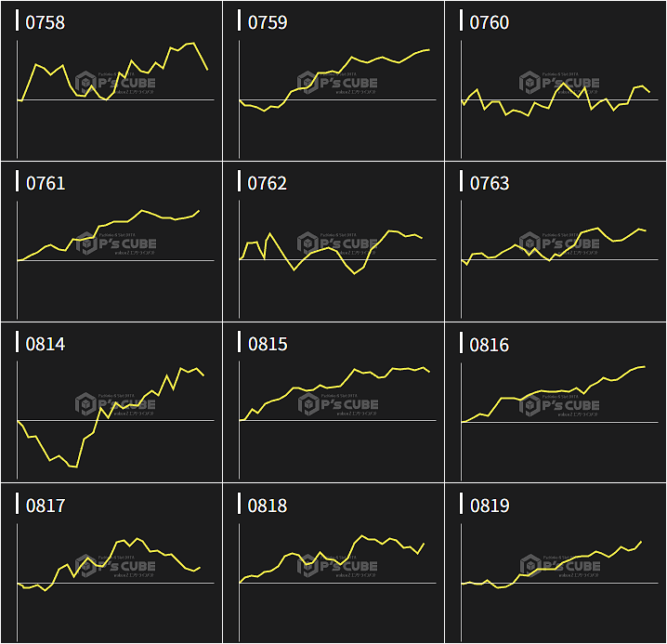
Task: Select the 0814 number label
Action: point(46,344)
